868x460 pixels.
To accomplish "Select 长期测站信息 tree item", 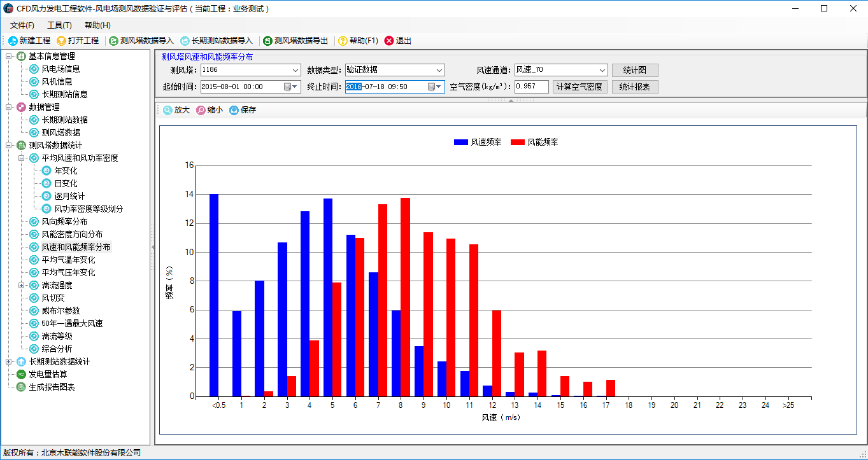I will 64,94.
